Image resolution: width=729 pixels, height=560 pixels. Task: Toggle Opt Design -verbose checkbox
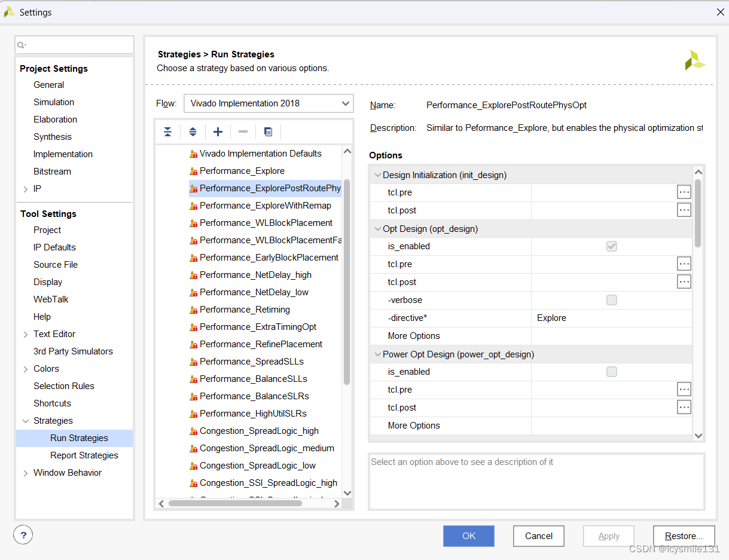coord(611,300)
